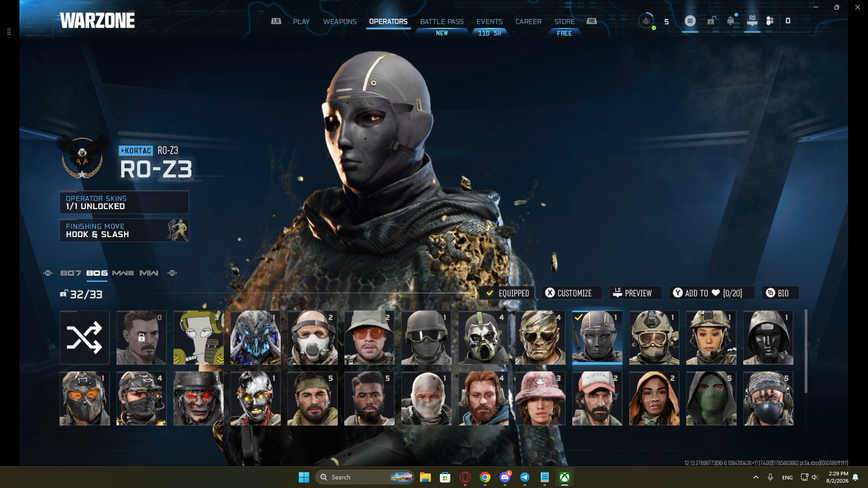Click the Xbox app taskbar icon
The height and width of the screenshot is (488, 868).
point(565,477)
